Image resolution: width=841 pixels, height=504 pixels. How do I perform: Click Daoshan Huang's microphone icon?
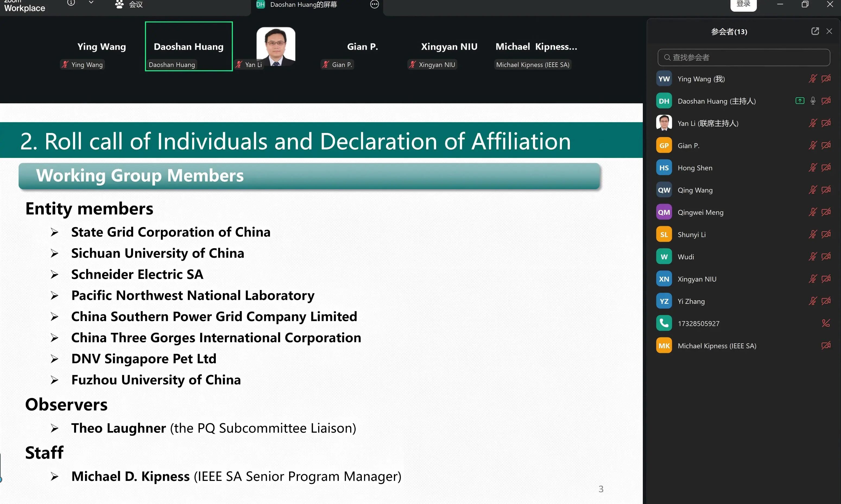coord(812,101)
